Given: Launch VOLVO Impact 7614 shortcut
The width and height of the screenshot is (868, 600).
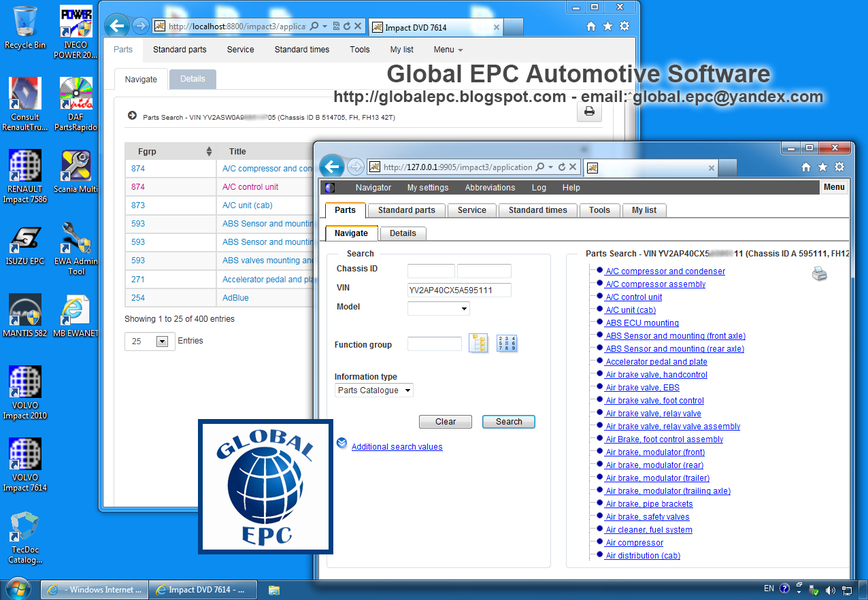Looking at the screenshot, I should 25,465.
